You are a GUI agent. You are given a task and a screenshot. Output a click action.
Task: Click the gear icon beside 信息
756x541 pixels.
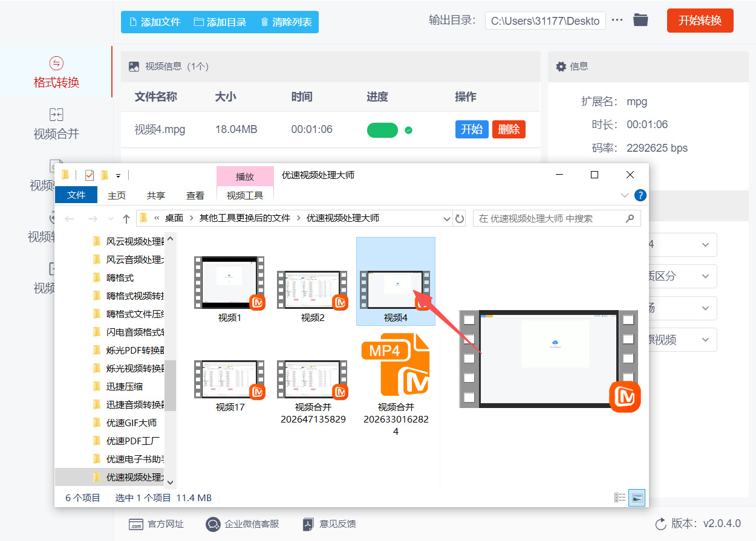[x=561, y=66]
